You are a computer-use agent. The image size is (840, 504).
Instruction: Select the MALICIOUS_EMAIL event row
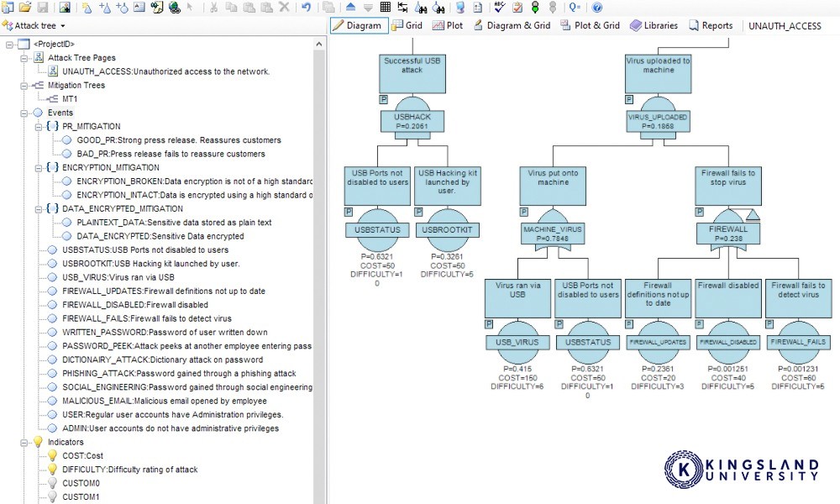(164, 401)
